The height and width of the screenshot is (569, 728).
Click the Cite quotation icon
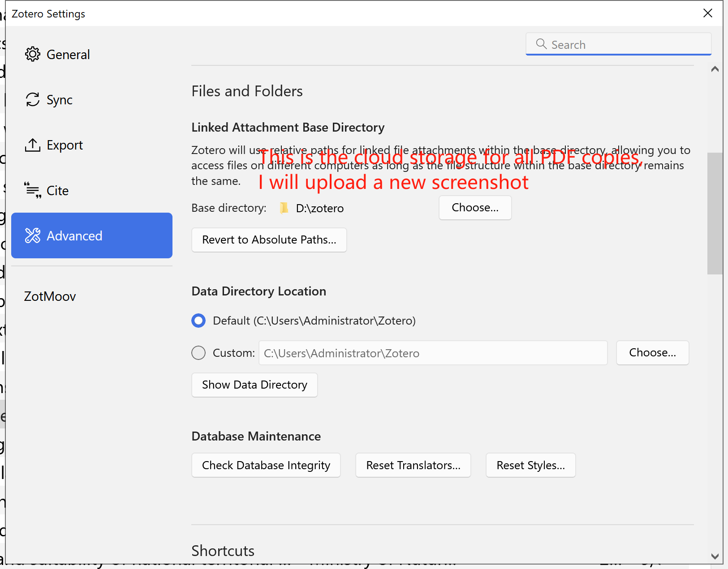[x=32, y=190]
